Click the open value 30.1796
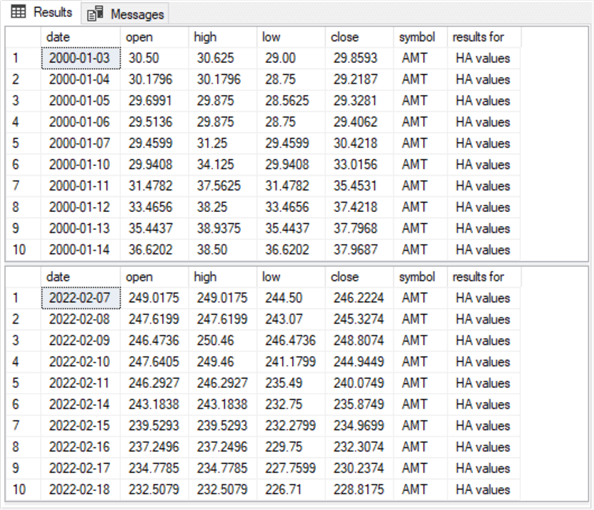The width and height of the screenshot is (594, 510). (x=155, y=80)
